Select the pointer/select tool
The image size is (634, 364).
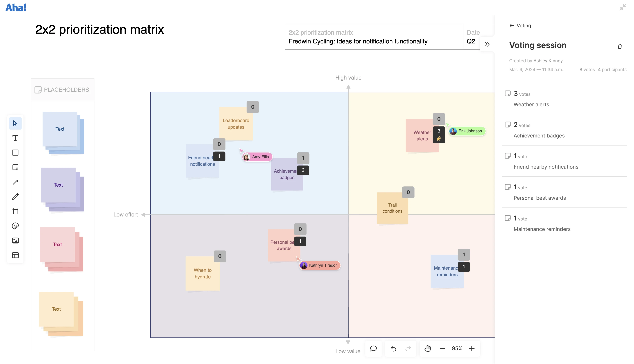(15, 123)
